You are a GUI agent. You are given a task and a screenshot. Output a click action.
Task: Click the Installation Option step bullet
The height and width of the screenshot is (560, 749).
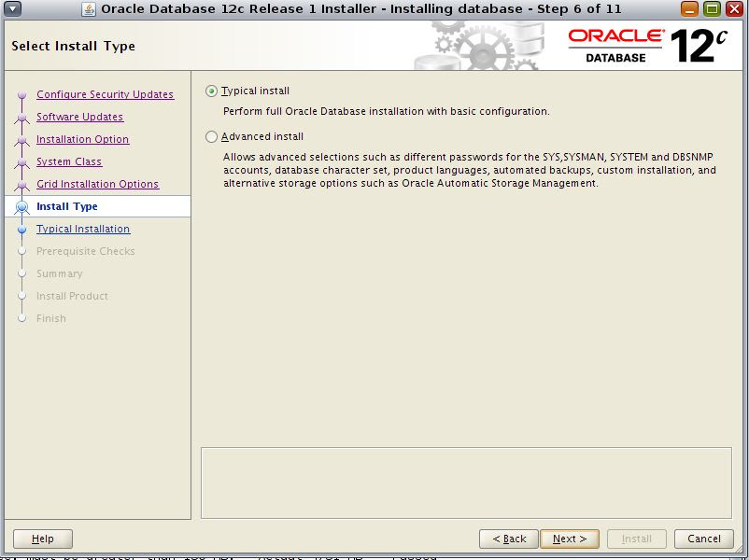point(22,140)
